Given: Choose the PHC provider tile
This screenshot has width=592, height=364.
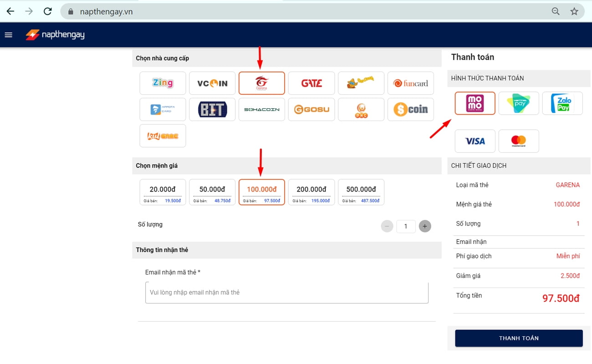Looking at the screenshot, I should coord(361,110).
